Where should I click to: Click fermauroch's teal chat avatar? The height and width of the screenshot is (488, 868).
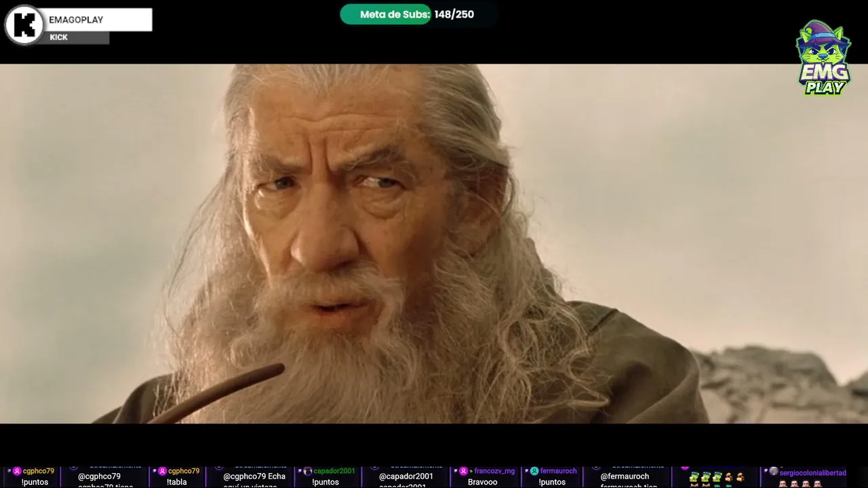pyautogui.click(x=534, y=471)
